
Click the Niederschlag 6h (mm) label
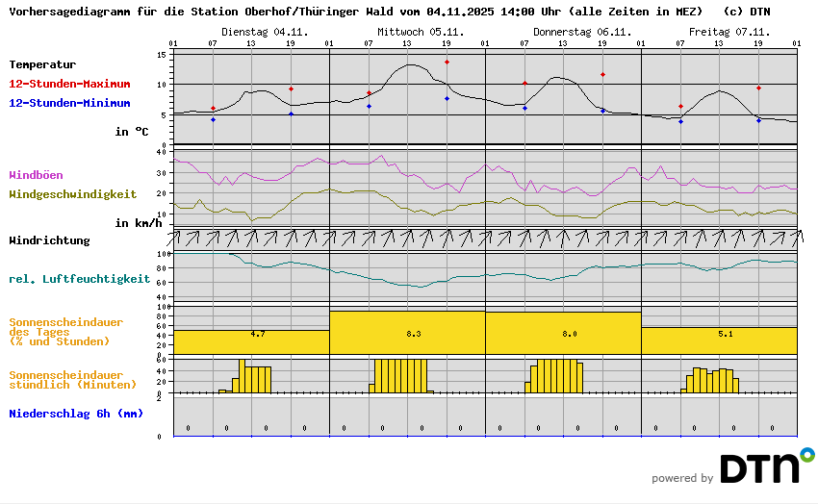(75, 414)
